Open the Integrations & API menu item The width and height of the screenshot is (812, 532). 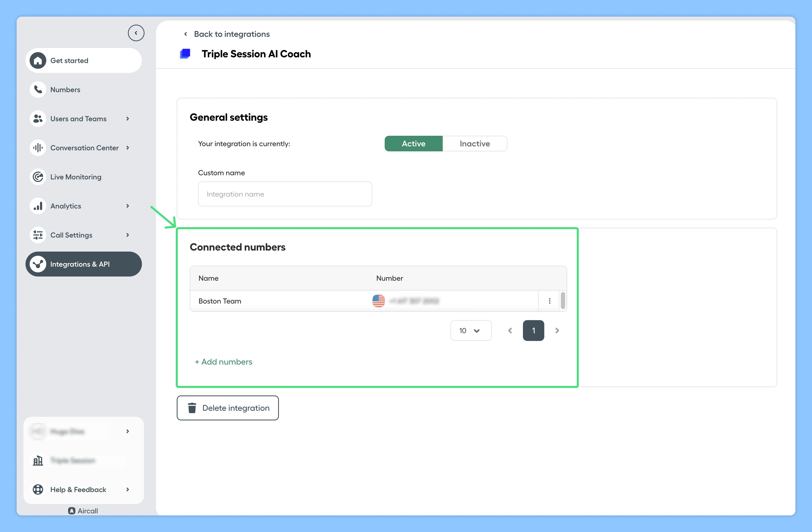pyautogui.click(x=84, y=264)
